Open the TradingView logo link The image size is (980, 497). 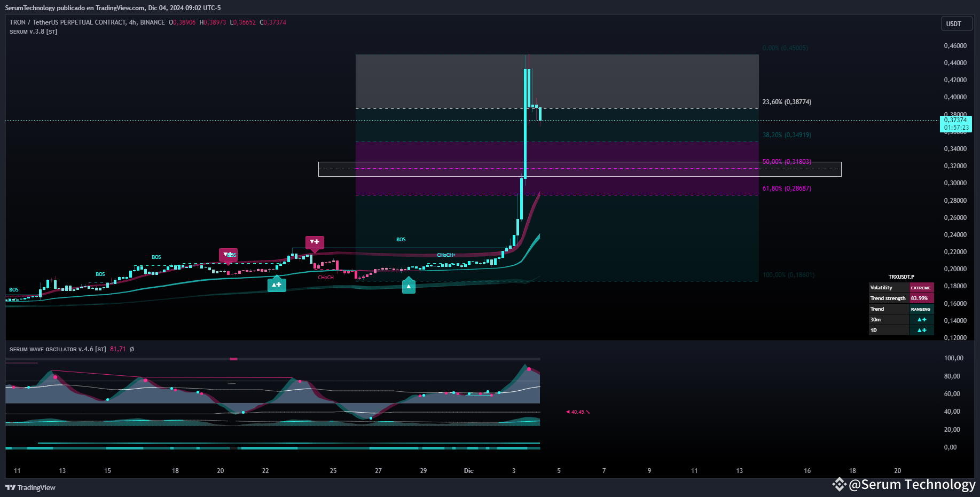click(30, 487)
